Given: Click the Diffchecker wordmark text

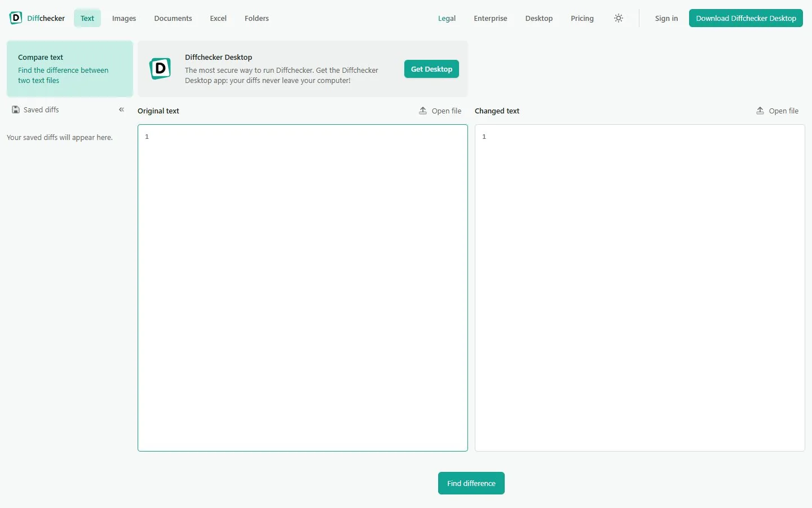Looking at the screenshot, I should pos(46,18).
